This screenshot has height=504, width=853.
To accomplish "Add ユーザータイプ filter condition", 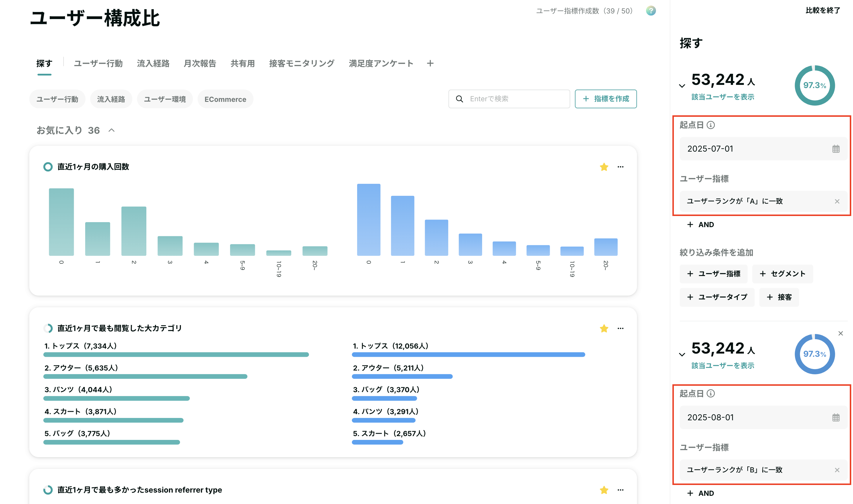I will [717, 297].
